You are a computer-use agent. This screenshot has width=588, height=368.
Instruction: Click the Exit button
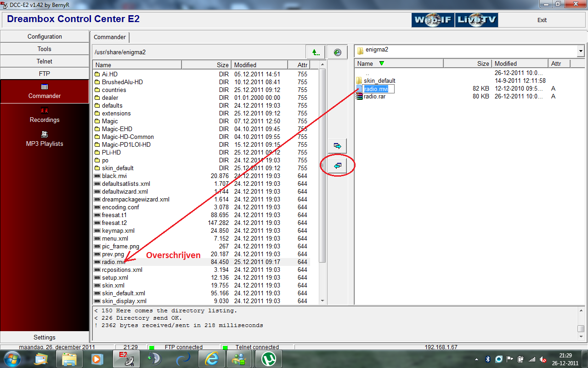coord(542,20)
